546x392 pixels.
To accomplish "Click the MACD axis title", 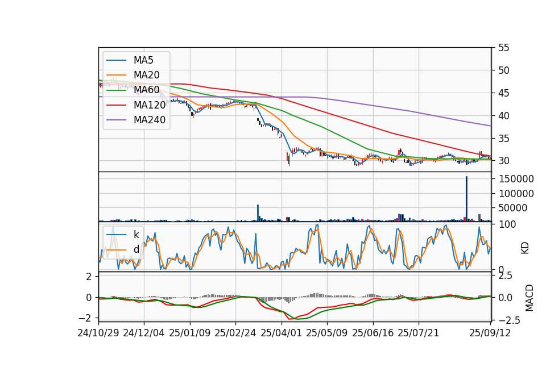I will [x=530, y=298].
